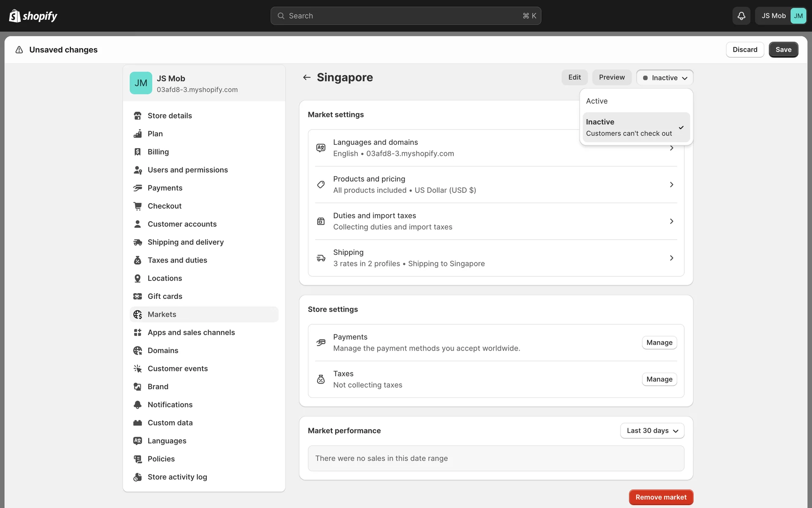This screenshot has height=508, width=812.
Task: Open the Inactive status dropdown
Action: tap(664, 77)
